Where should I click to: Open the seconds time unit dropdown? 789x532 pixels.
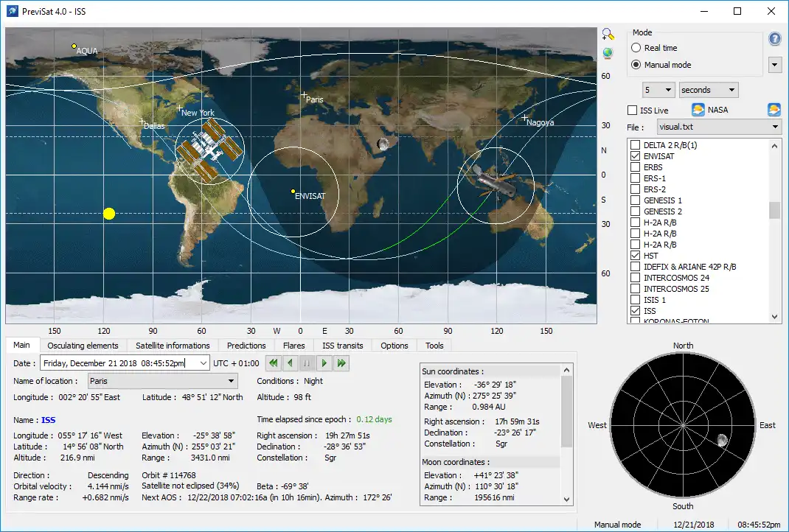coord(708,90)
